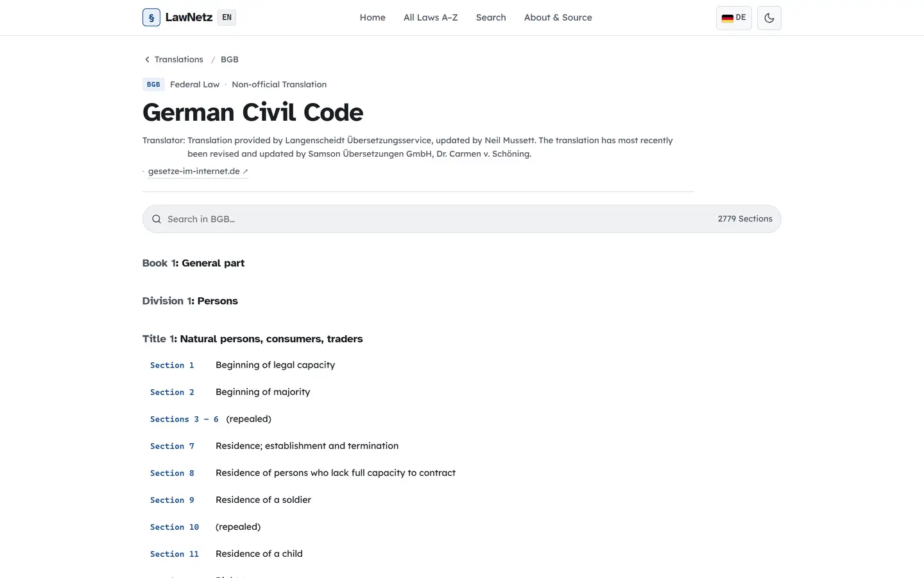924x578 pixels.
Task: Go to the Search page
Action: click(x=491, y=17)
